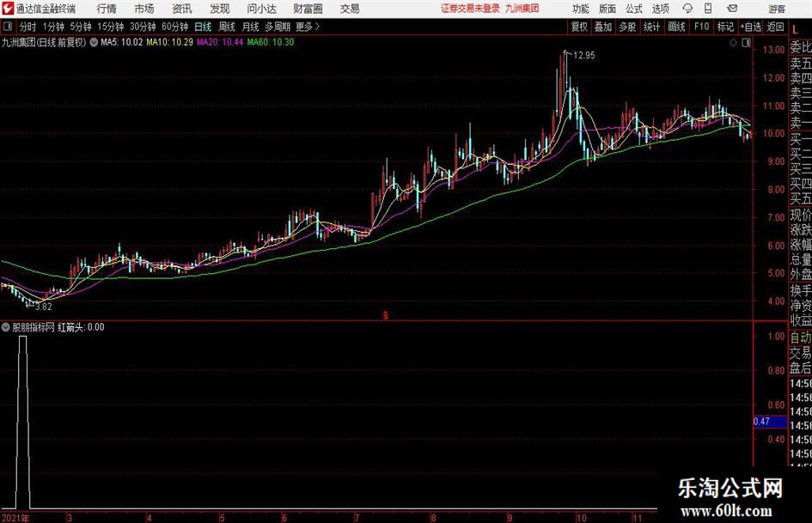
Task: Expand the main chart indicator dropdown arrow
Action: point(94,42)
